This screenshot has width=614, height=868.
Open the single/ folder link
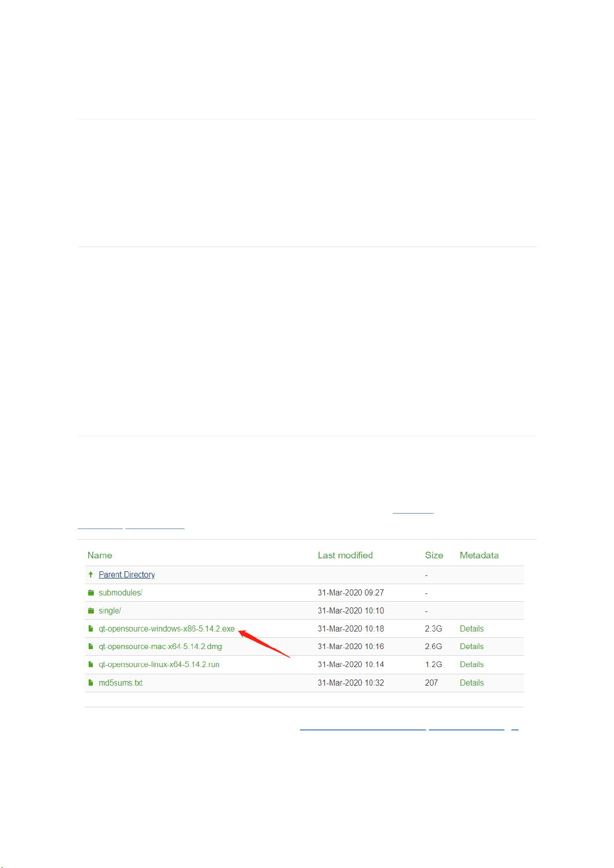pyautogui.click(x=109, y=611)
